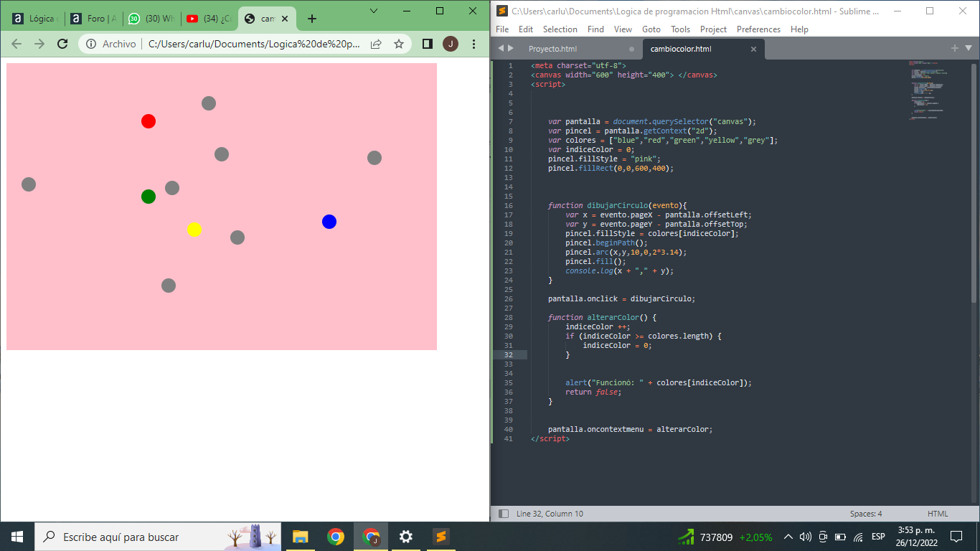Switch to the WhatsApp tab in Chrome

(x=150, y=19)
